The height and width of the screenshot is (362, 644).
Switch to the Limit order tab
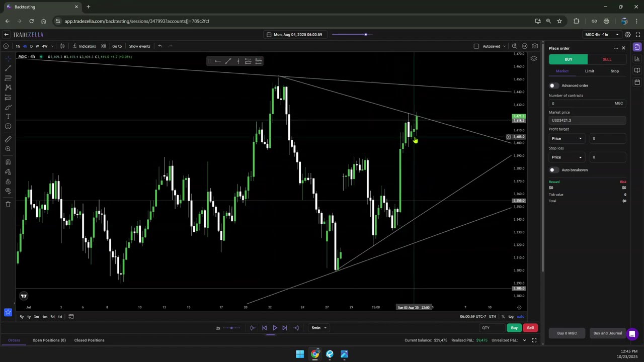point(589,71)
